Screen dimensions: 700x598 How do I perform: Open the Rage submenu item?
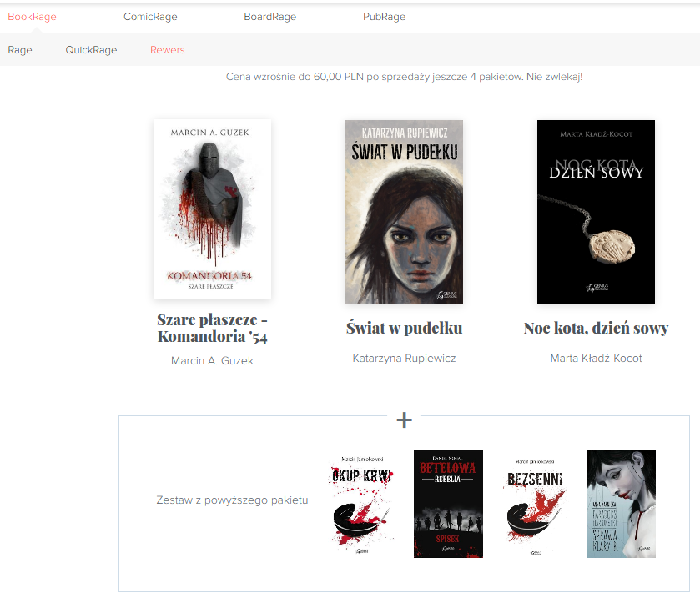20,50
